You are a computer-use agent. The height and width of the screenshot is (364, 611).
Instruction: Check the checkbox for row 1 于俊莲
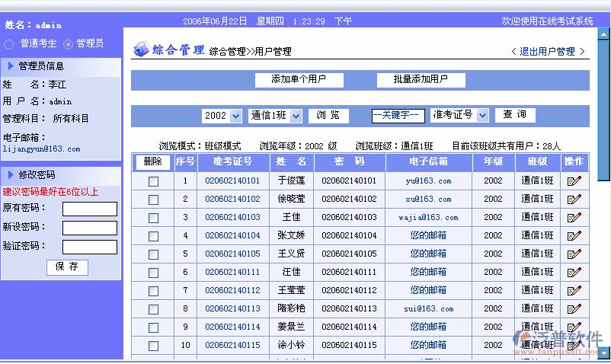pos(153,182)
